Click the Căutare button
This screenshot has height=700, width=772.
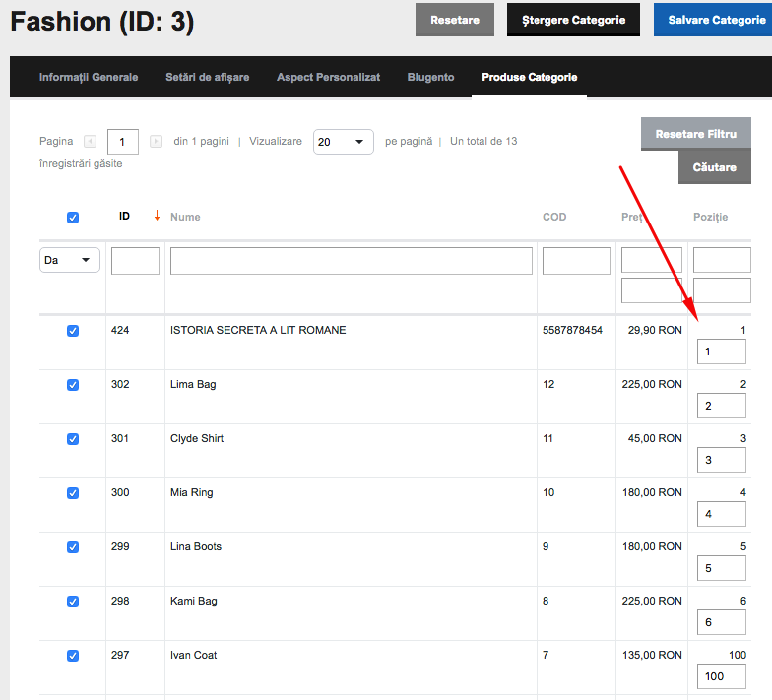(715, 167)
